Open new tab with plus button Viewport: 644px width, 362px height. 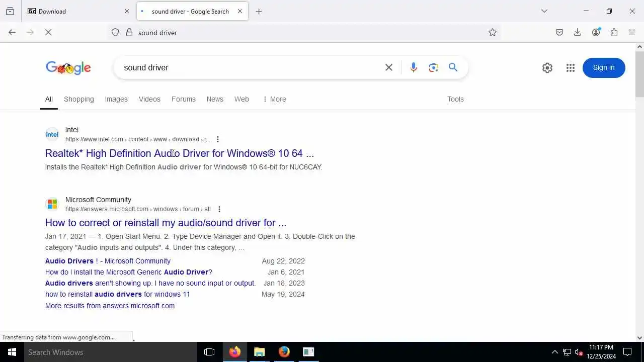tap(259, 11)
